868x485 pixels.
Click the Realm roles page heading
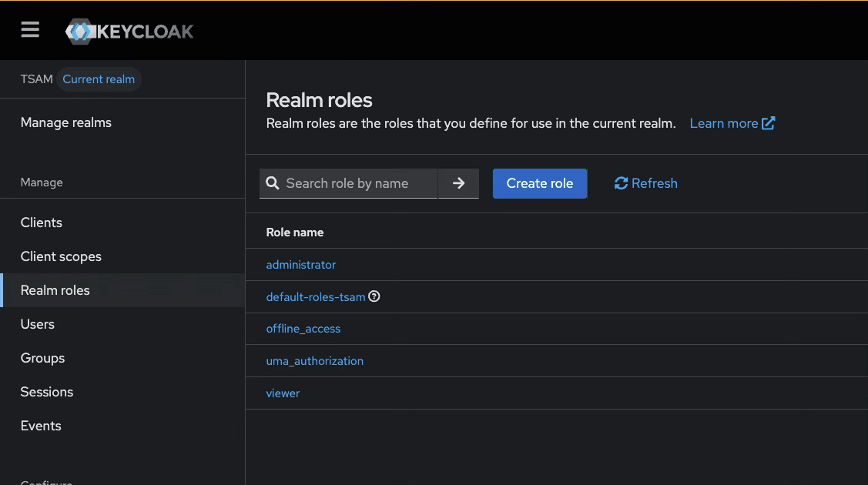tap(320, 100)
